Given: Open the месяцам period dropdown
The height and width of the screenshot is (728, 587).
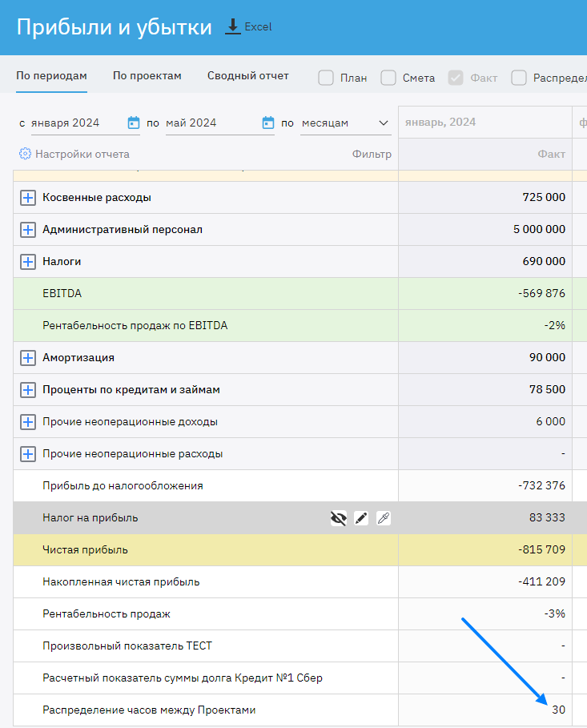Looking at the screenshot, I should pyautogui.click(x=345, y=123).
